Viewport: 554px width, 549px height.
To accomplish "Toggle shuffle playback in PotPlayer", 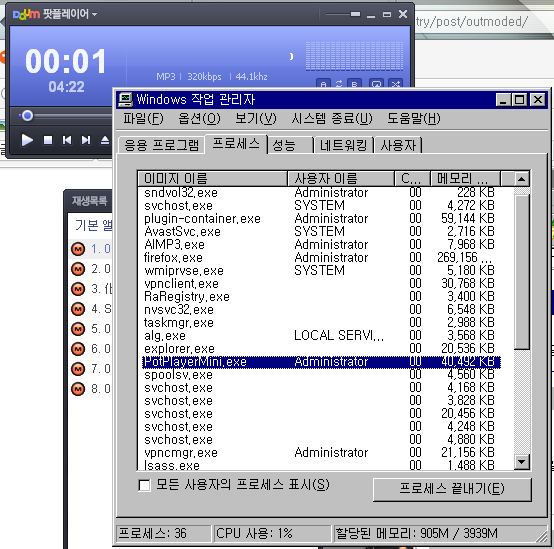I will 395,84.
